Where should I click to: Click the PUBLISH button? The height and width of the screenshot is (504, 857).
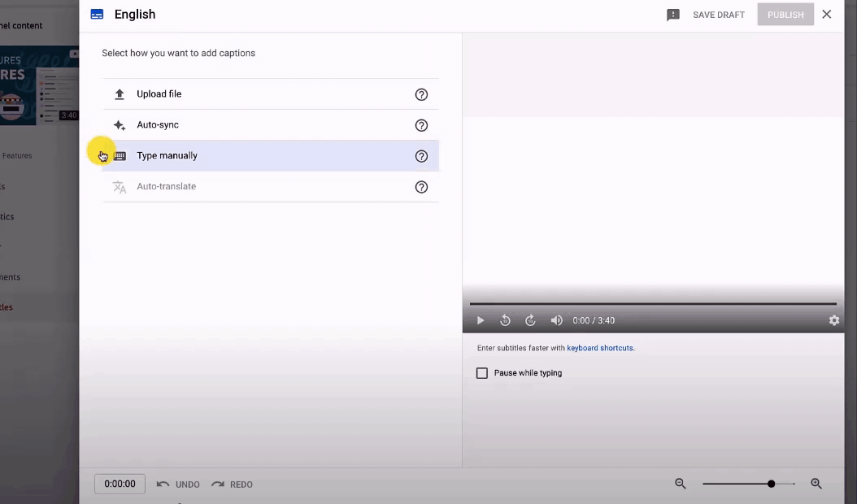tap(785, 15)
